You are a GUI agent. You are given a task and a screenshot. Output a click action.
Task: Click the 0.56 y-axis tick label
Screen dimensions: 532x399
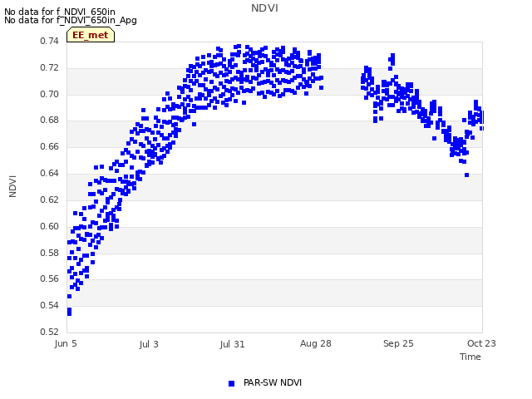50,278
